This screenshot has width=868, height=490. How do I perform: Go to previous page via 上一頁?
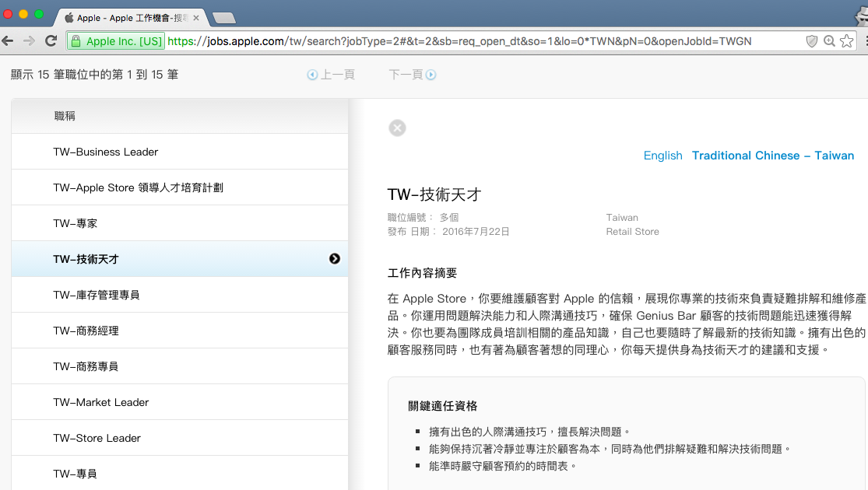(x=332, y=75)
